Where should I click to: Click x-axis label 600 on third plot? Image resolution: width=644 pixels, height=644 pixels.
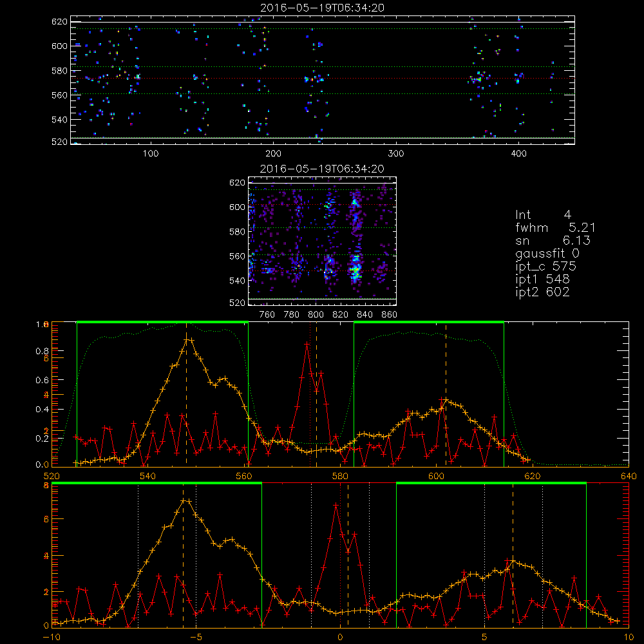pyautogui.click(x=436, y=477)
